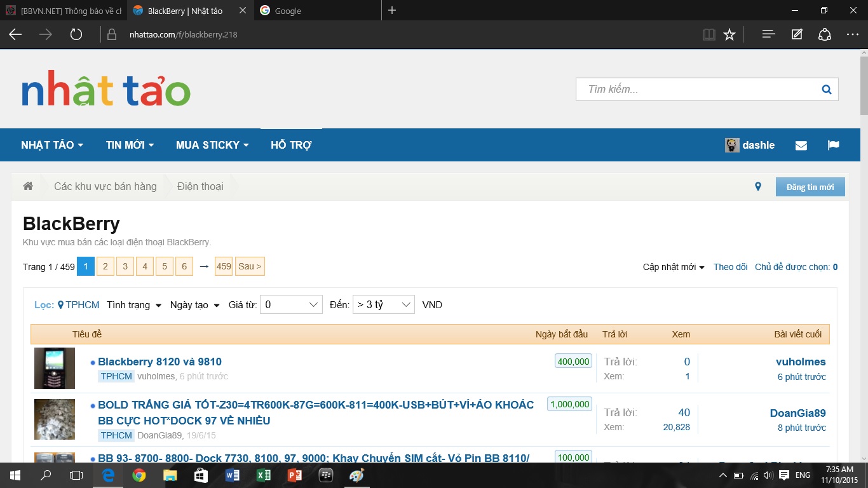
Task: Open BlackBerry app on taskbar
Action: pyautogui.click(x=325, y=475)
